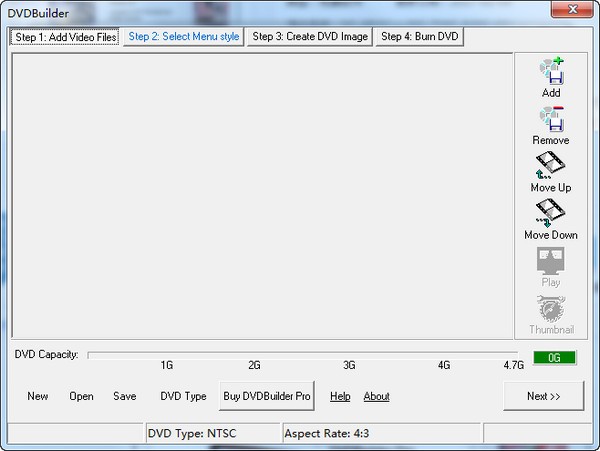Open Step 2: Select Menu style tab
600x451 pixels.
184,37
